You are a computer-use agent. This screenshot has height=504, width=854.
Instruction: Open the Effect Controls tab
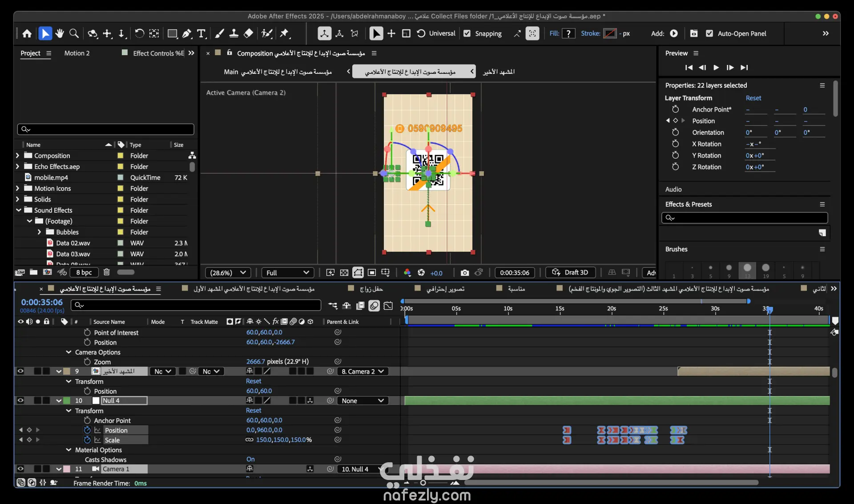click(158, 53)
